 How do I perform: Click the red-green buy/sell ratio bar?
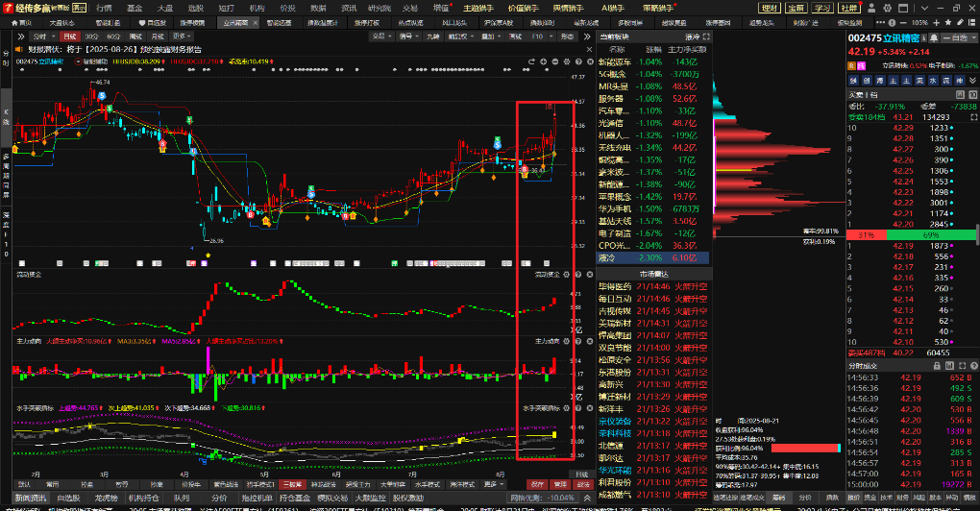[912, 235]
